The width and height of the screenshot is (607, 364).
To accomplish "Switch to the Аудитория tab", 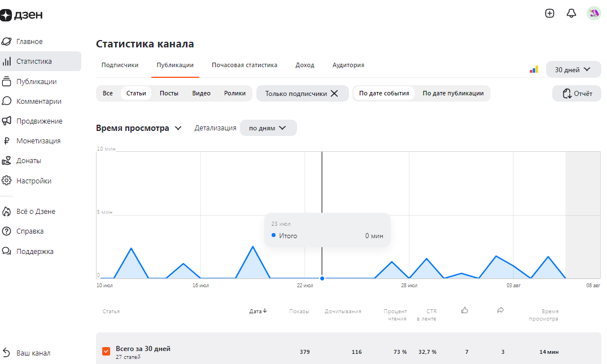I will coord(348,65).
